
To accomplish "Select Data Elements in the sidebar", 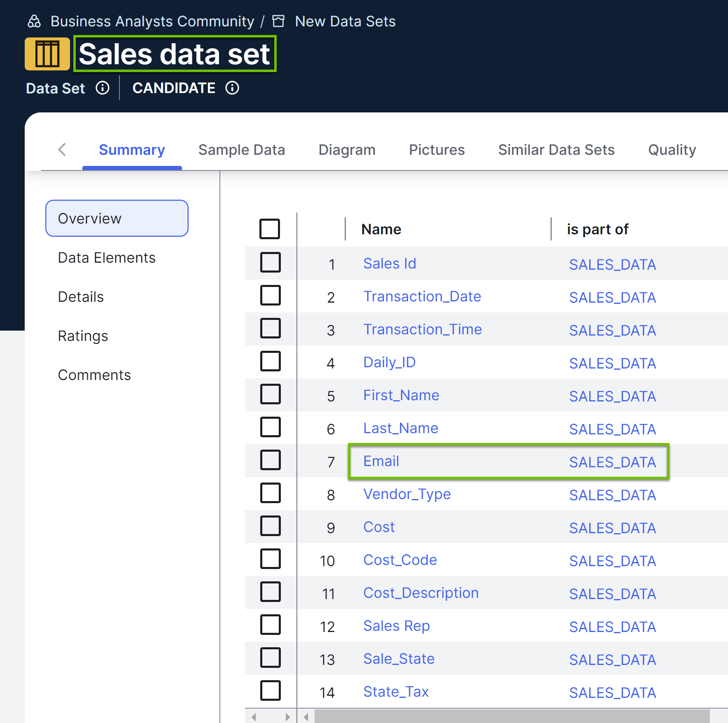I will pos(107,257).
